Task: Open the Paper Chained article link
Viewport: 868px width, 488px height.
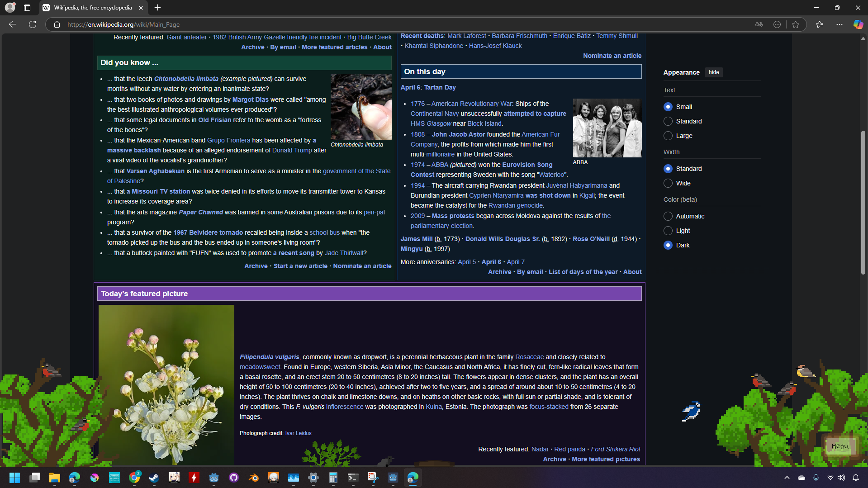Action: click(201, 212)
